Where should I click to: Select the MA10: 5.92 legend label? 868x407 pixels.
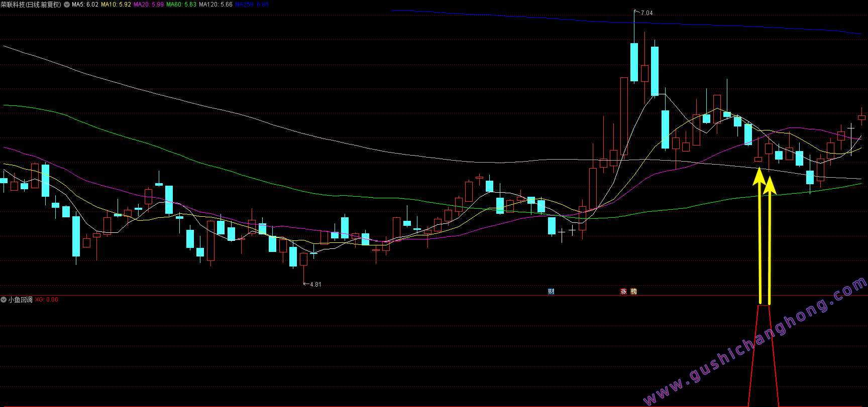point(116,5)
